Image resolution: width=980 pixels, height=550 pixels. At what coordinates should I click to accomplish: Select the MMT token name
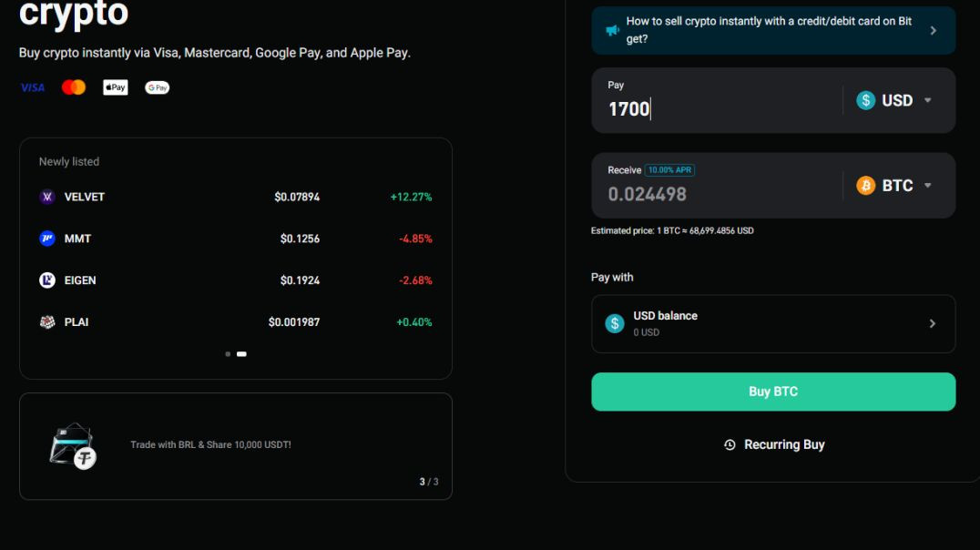point(77,239)
